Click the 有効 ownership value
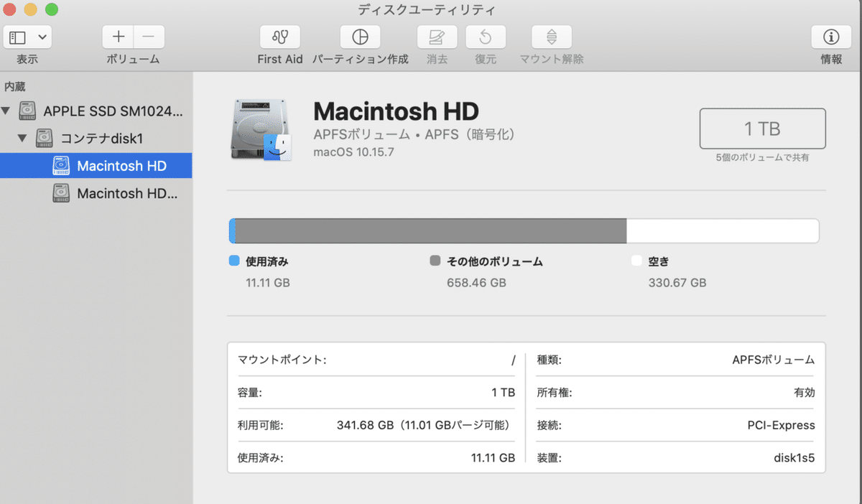 pyautogui.click(x=804, y=393)
